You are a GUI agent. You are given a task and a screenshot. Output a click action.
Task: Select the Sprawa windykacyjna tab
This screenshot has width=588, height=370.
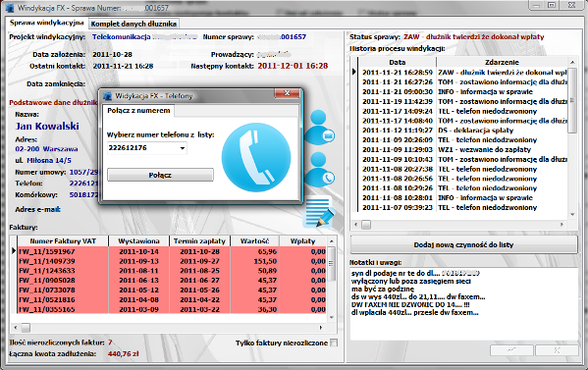(47, 23)
